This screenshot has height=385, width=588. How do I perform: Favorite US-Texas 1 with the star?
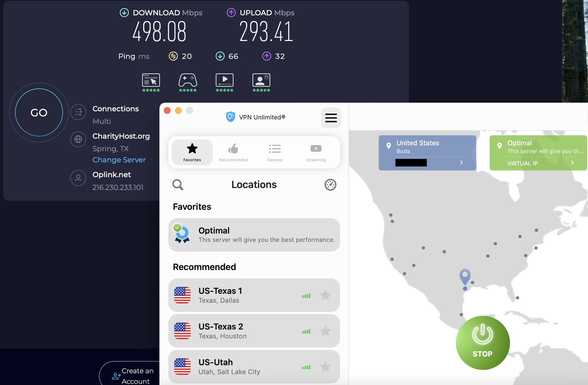click(325, 295)
